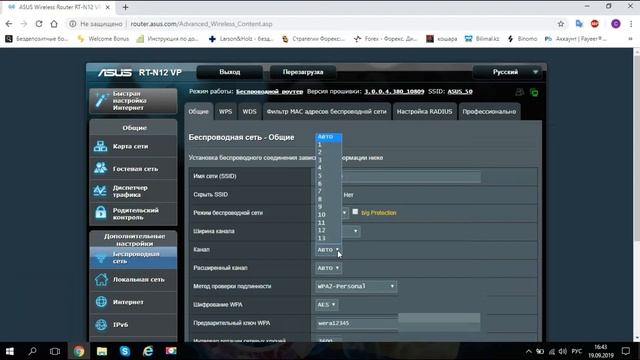Open Фильтр MAC адресов беспроводной сети tab
Viewport: 640px width, 360px height.
[x=327, y=111]
